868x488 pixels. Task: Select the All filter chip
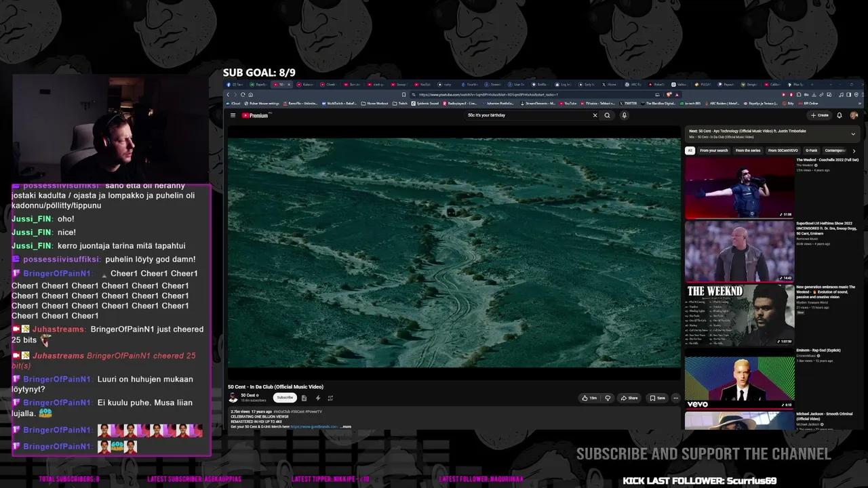(690, 150)
